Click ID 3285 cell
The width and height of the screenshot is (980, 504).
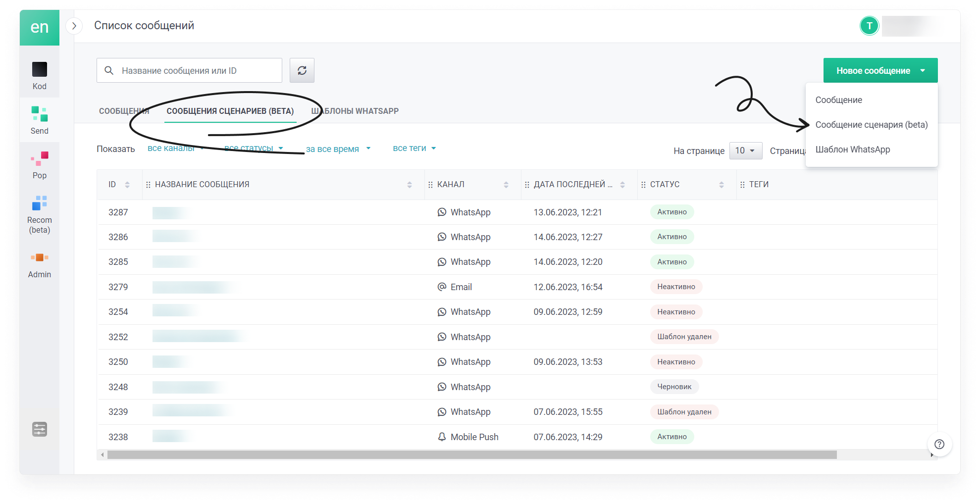coord(118,262)
